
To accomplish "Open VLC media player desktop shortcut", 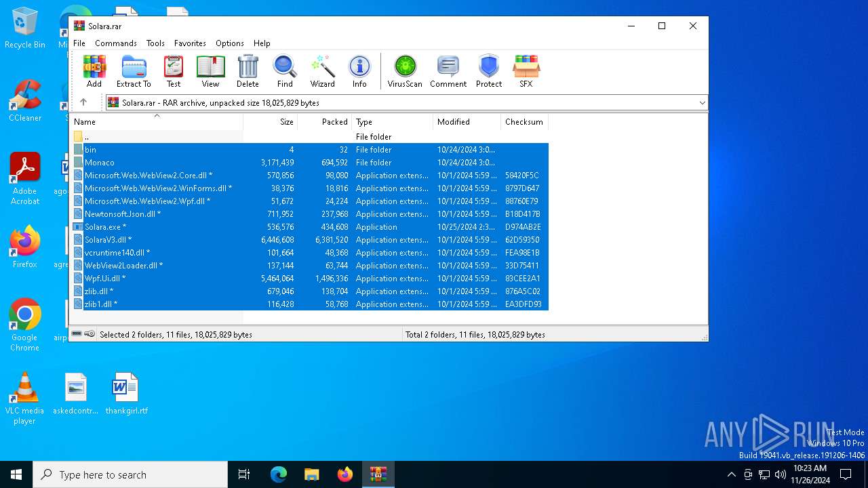I will 24,399.
